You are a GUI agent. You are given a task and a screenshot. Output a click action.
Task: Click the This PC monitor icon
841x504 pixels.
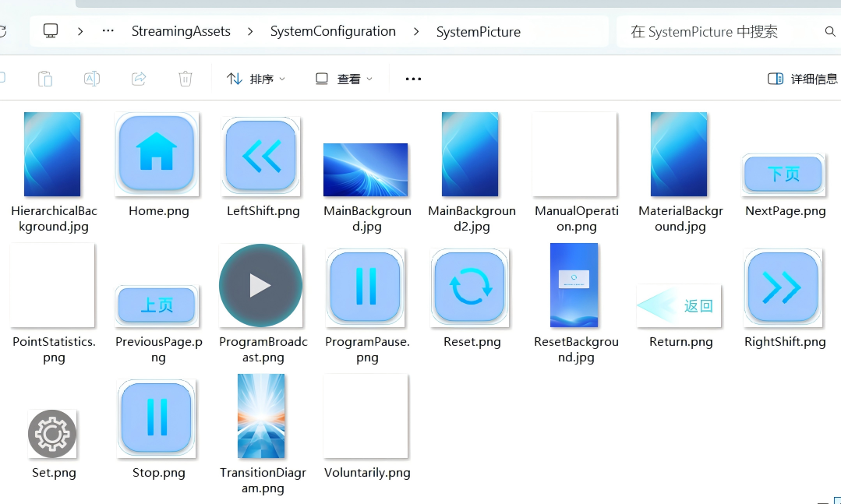51,32
